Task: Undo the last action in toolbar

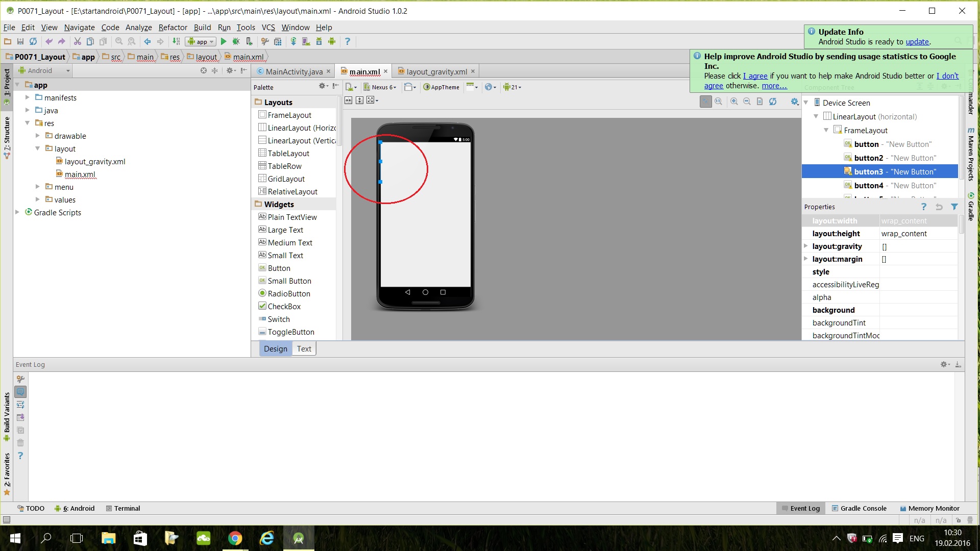Action: coord(49,42)
